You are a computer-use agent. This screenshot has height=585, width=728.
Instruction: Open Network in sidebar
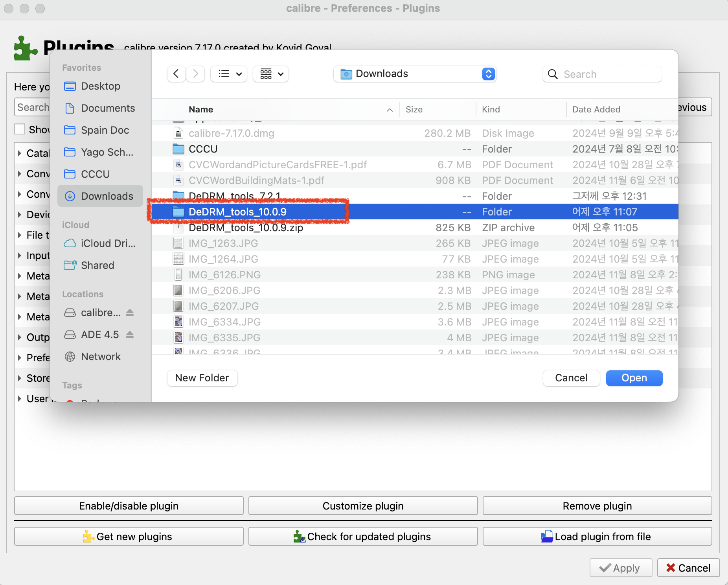100,357
